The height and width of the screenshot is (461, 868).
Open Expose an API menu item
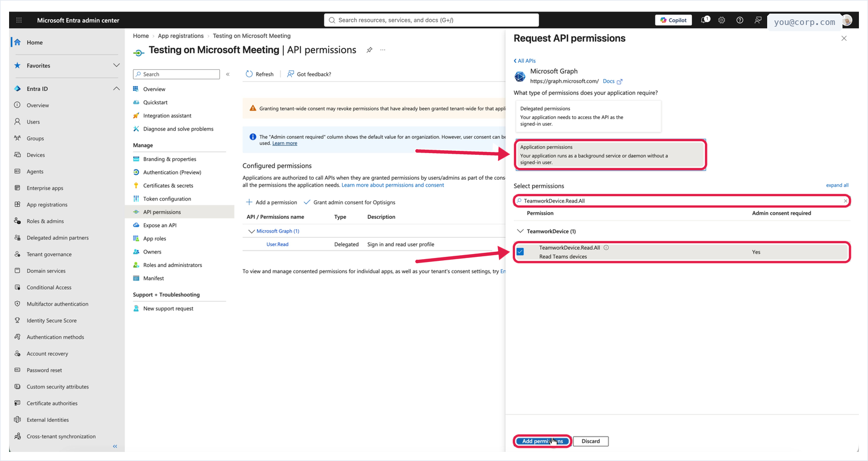160,226
